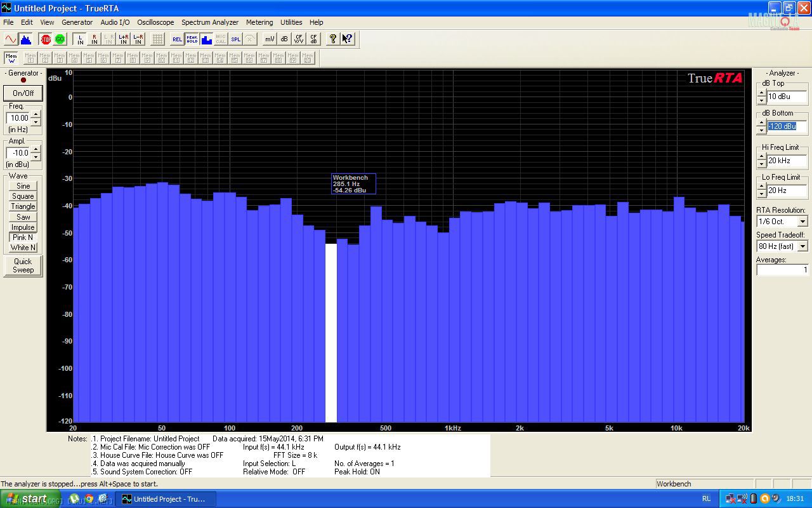This screenshot has width=812, height=508.
Task: Toggle the bar graph display icon
Action: (206, 39)
